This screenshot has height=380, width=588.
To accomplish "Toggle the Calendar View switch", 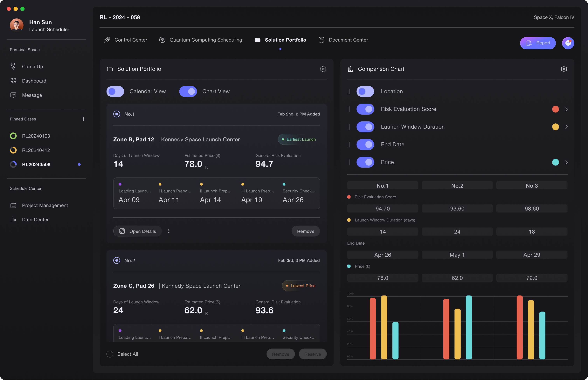I will tap(115, 92).
